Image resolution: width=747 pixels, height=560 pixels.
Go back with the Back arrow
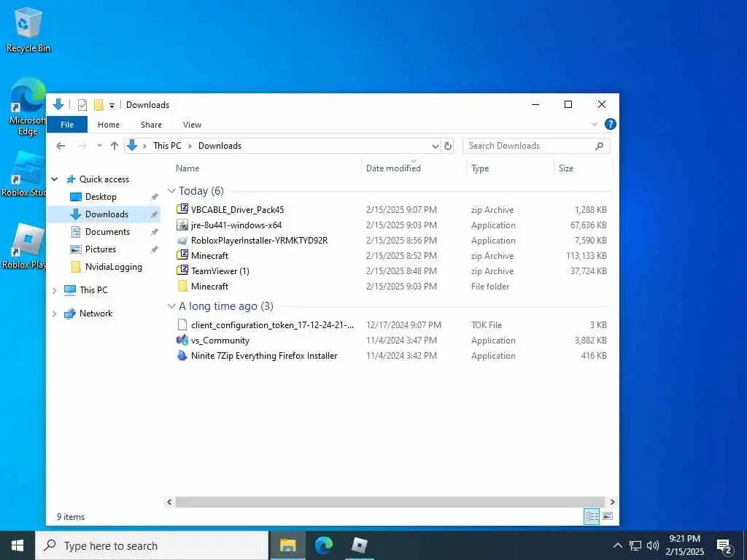pos(61,146)
